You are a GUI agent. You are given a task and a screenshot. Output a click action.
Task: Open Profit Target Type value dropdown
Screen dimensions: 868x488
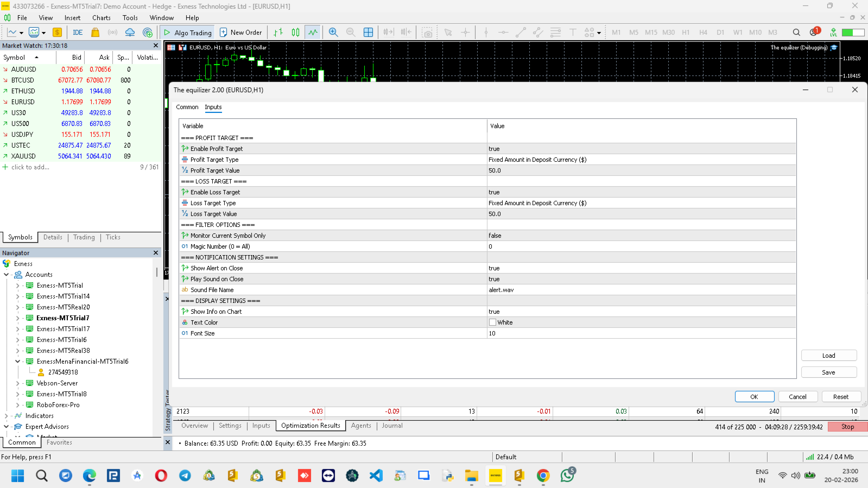point(642,160)
